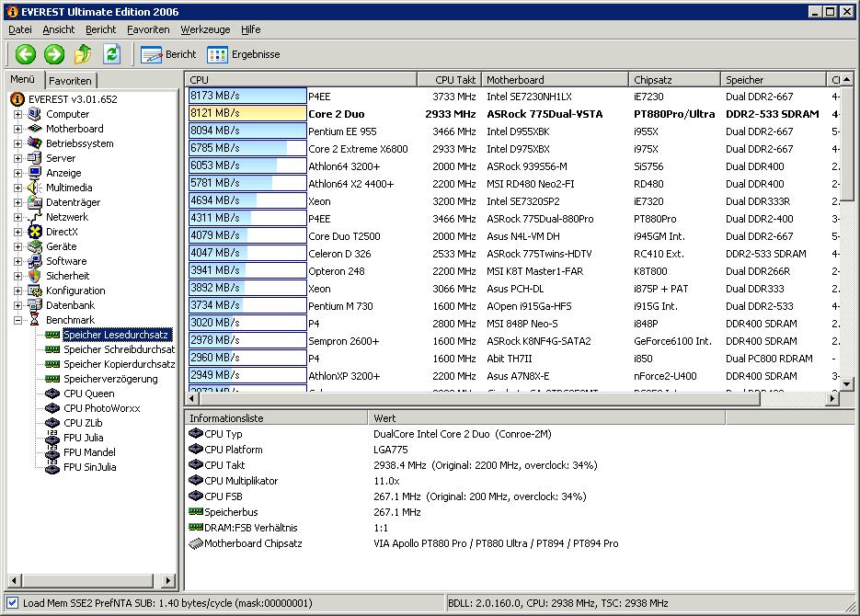Expand the Software tree node
The height and width of the screenshot is (616, 860).
[x=17, y=261]
